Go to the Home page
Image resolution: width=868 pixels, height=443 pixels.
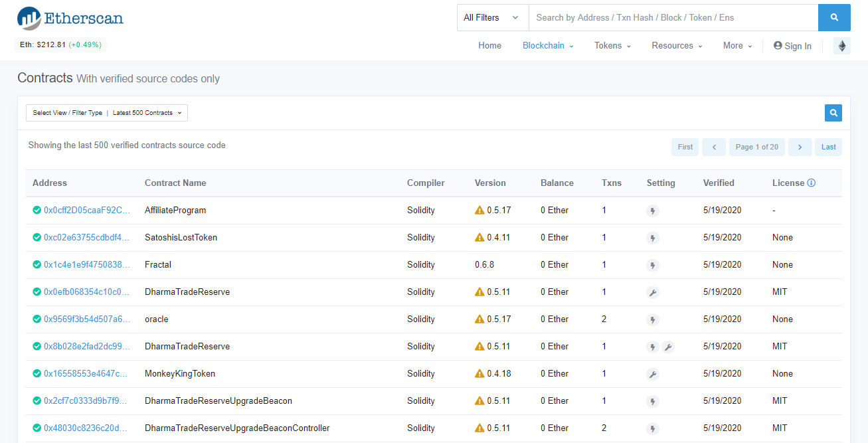point(489,46)
